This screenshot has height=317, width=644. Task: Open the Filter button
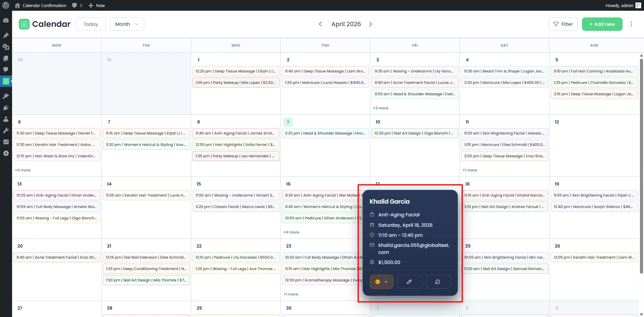click(x=563, y=24)
